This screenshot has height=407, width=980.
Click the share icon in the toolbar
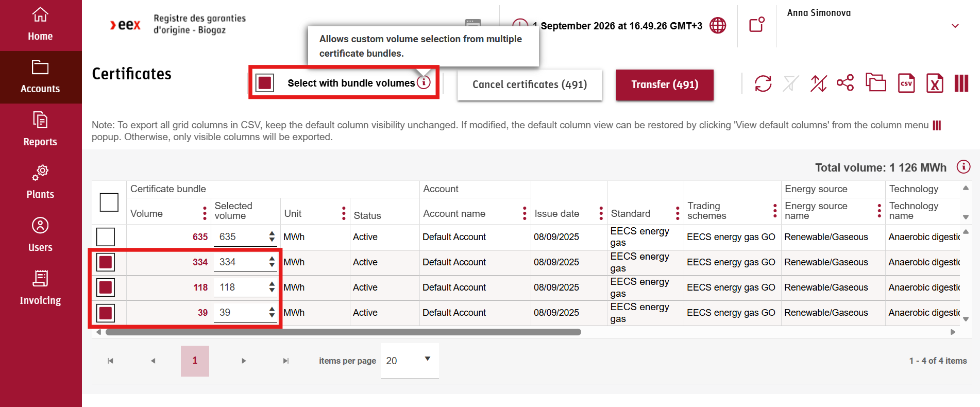[845, 83]
